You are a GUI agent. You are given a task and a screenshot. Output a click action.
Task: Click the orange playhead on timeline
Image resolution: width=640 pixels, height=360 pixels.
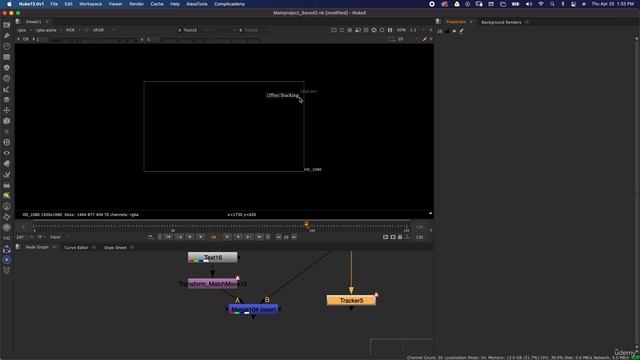[307, 225]
